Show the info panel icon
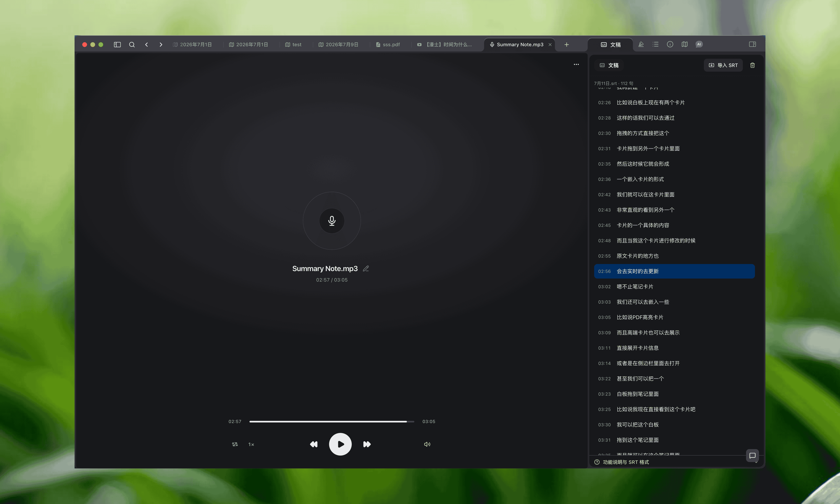840x504 pixels. (670, 44)
